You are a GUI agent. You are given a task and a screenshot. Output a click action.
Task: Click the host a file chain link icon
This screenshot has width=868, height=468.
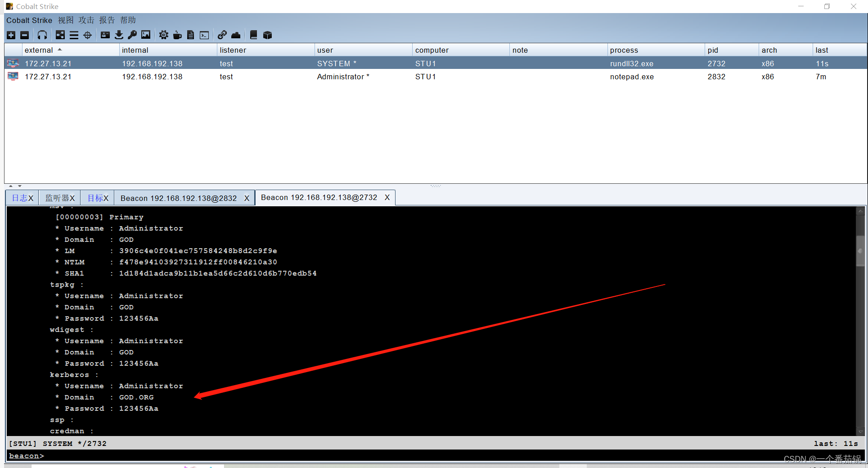(222, 35)
